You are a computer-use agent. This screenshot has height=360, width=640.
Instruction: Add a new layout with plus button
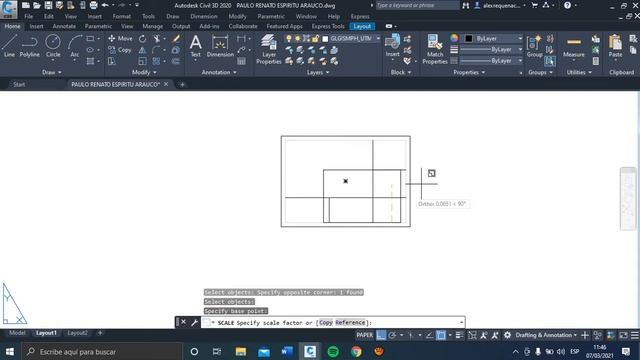coord(100,333)
